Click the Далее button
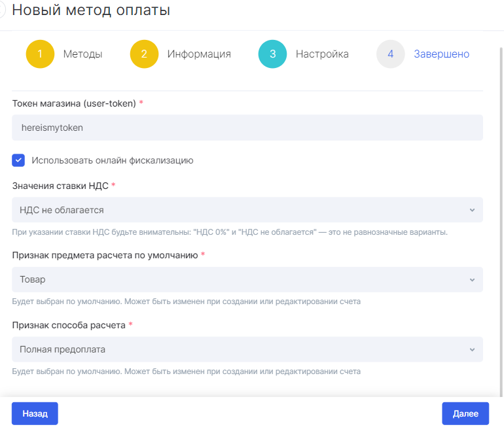Viewport: 504px width, 429px height. click(x=465, y=413)
